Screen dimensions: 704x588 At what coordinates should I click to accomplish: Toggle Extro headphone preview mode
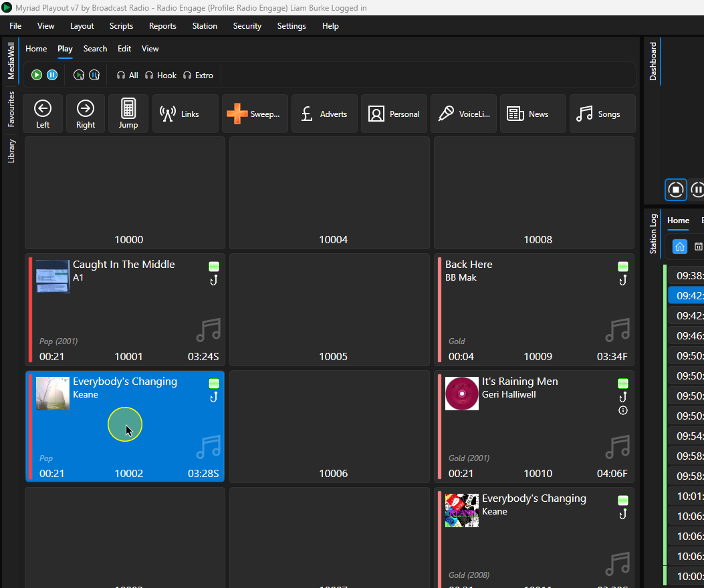point(198,76)
